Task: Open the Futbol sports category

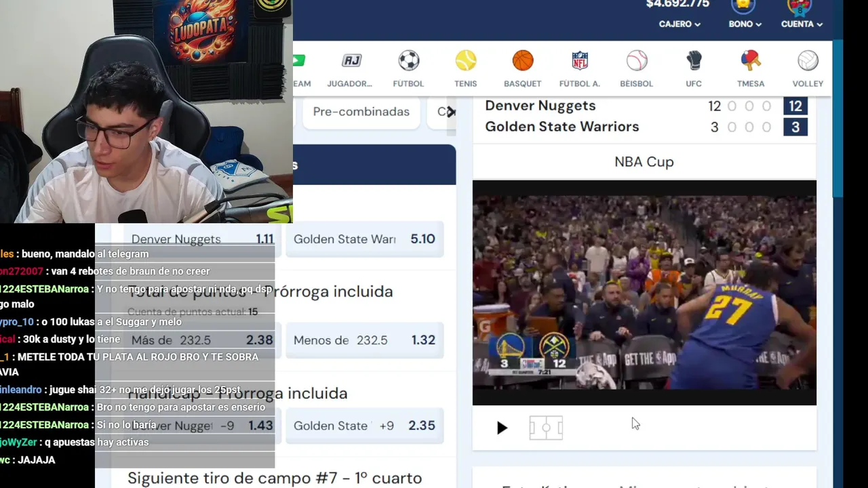Action: [408, 68]
